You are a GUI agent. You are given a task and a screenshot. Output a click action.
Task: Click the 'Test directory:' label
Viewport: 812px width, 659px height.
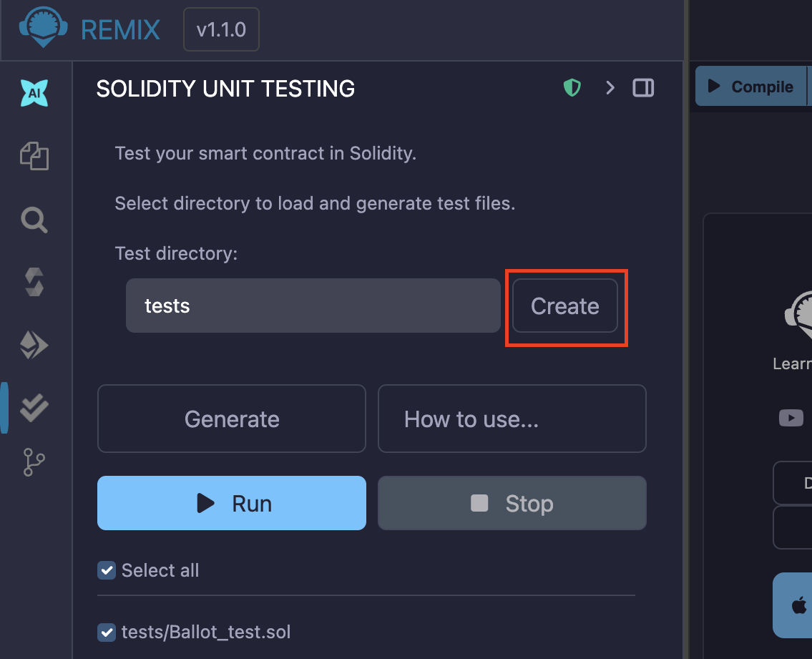[x=176, y=253]
